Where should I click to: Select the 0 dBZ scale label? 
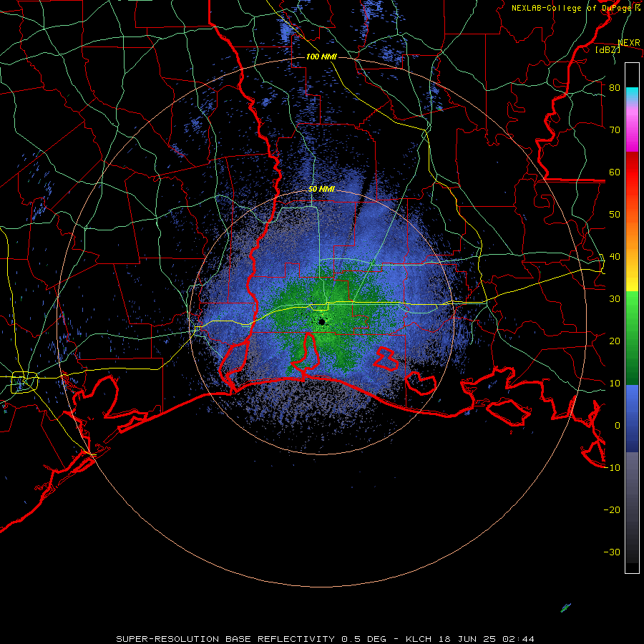click(618, 426)
